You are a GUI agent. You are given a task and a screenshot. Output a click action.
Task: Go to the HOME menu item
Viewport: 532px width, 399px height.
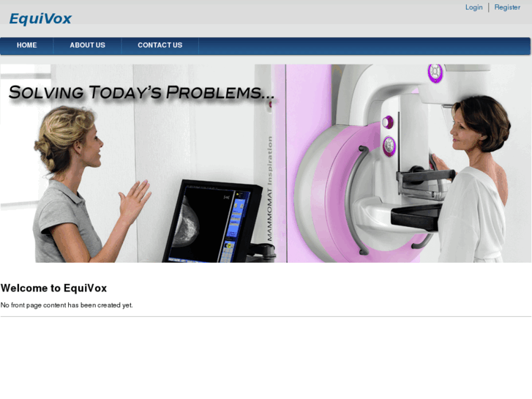click(x=27, y=45)
